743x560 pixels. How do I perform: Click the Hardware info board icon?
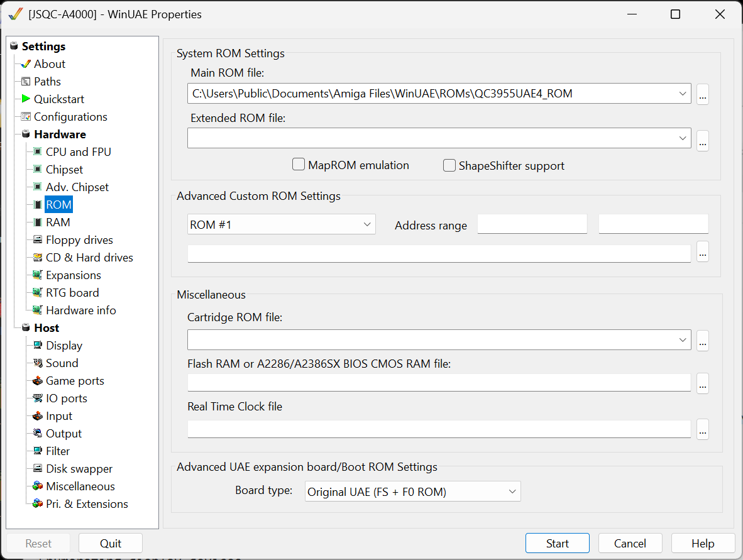(38, 310)
